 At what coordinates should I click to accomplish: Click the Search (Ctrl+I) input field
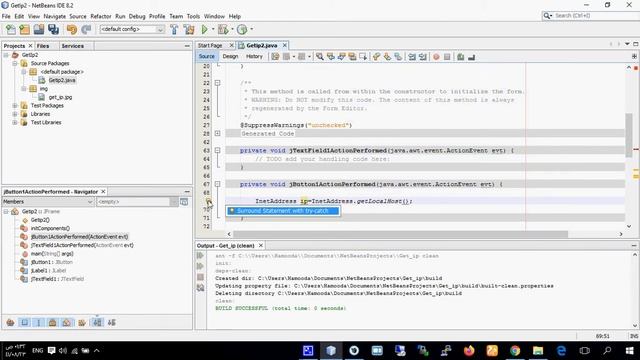coord(590,16)
